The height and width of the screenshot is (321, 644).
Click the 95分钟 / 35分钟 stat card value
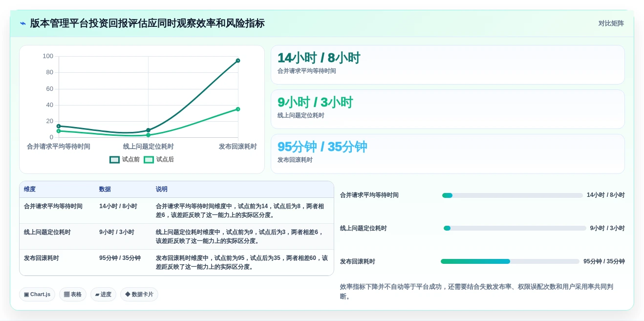point(322,147)
